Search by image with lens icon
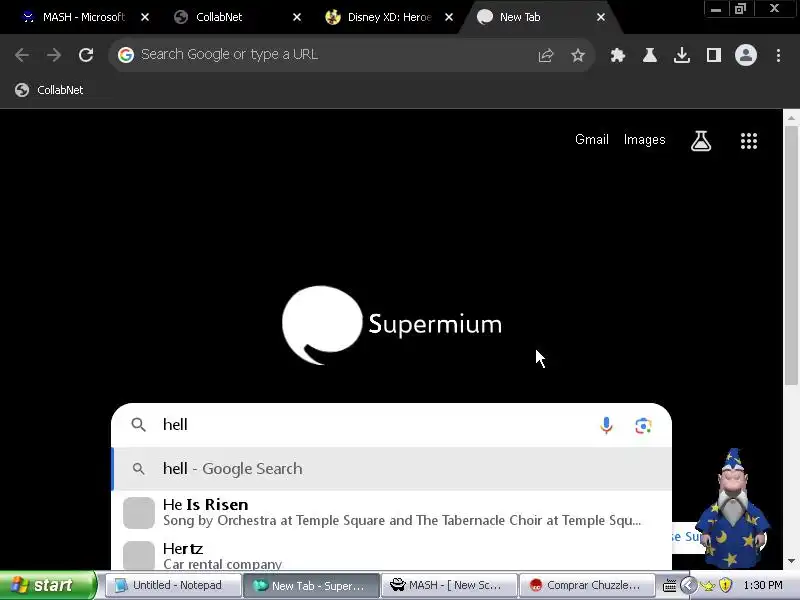800x600 pixels. pos(643,425)
